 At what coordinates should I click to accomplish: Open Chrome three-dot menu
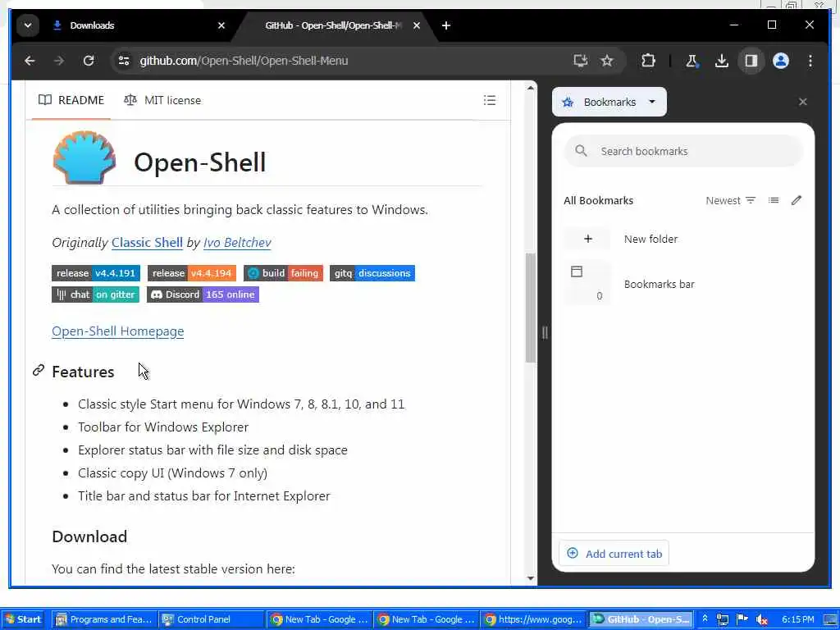click(x=810, y=61)
